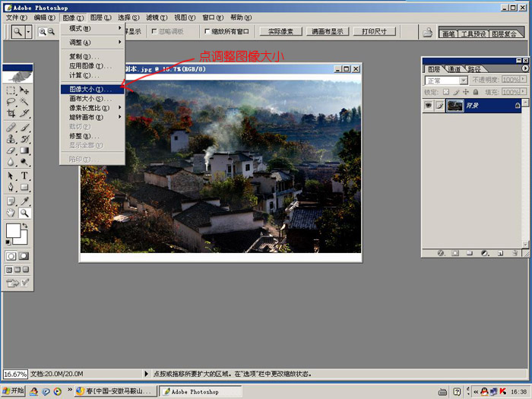Click the zoom out magnifier in options bar
532x399 pixels.
pyautogui.click(x=52, y=32)
